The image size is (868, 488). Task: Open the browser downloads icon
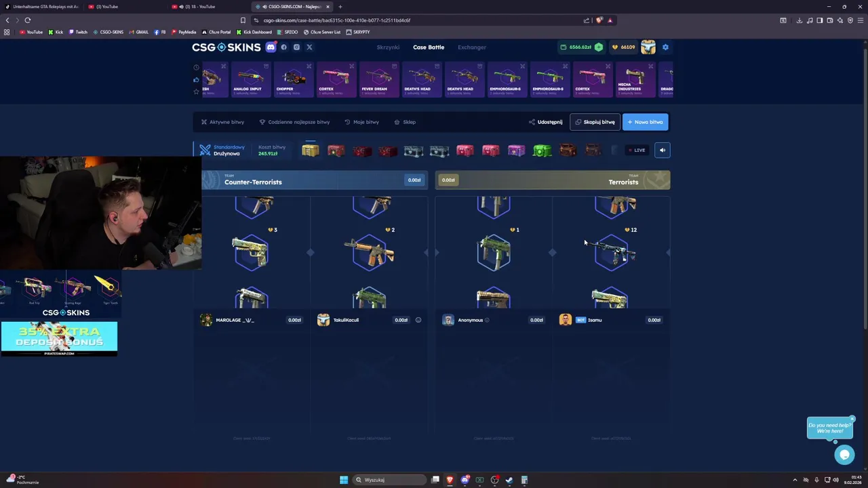800,20
